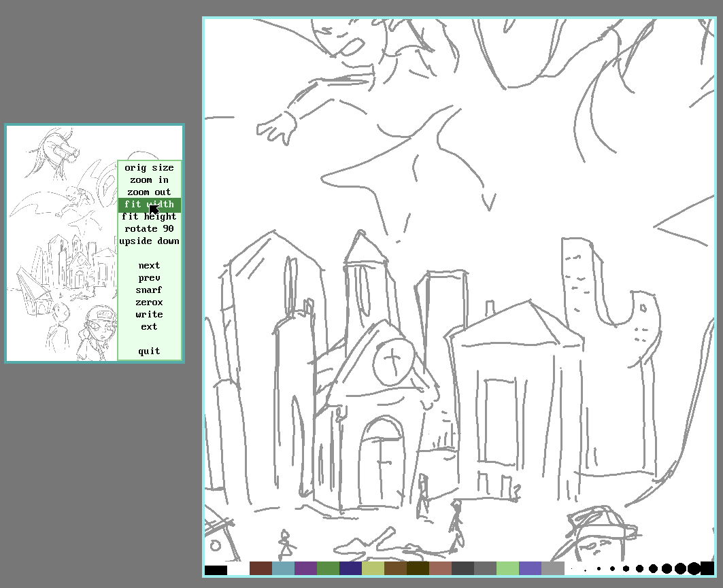Go to the next page entry
This screenshot has width=723, height=588.
149,265
